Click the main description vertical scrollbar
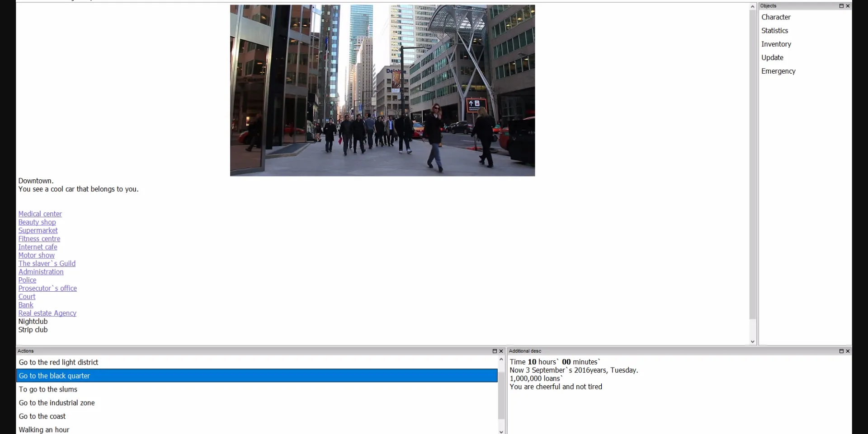The height and width of the screenshot is (434, 868). (x=752, y=163)
